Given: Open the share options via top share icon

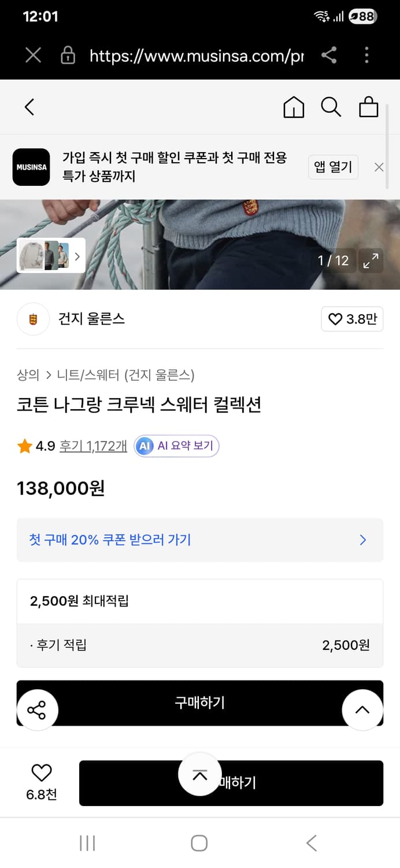Looking at the screenshot, I should 330,56.
